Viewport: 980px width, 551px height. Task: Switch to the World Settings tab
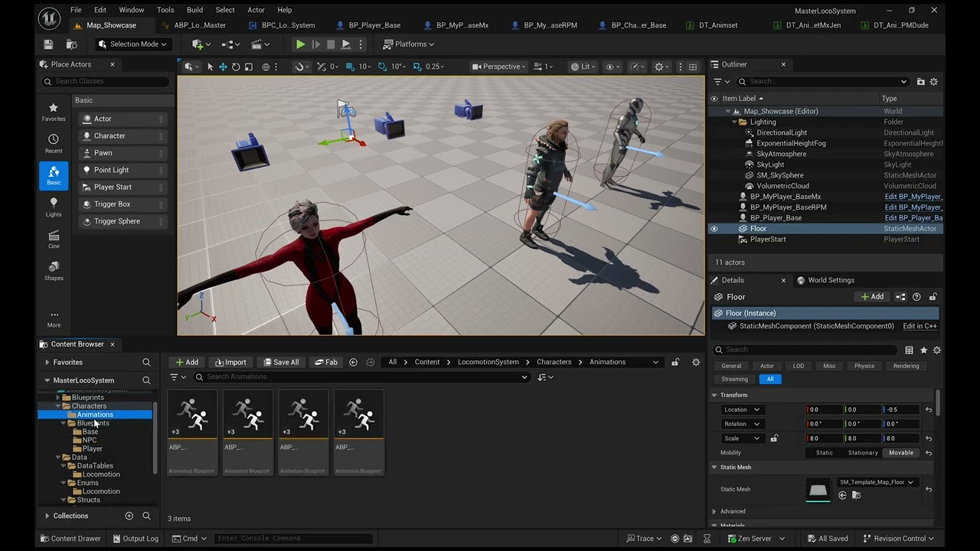pos(825,280)
